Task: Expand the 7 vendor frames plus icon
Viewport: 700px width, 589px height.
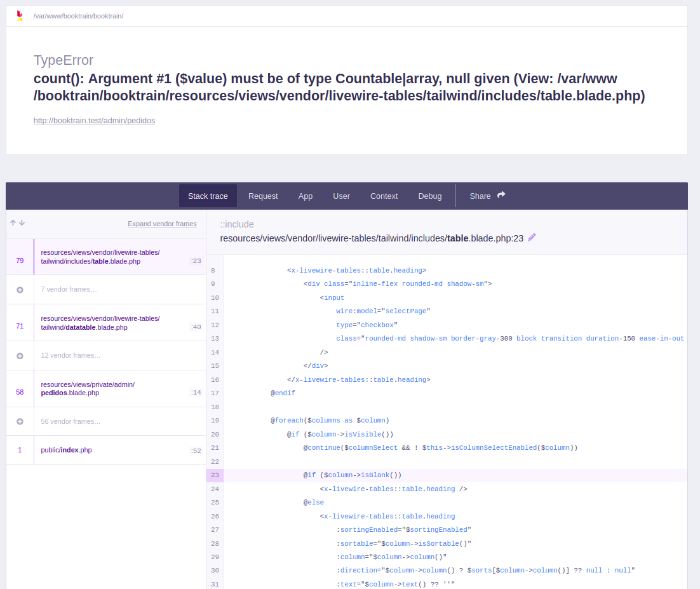Action: (x=20, y=290)
